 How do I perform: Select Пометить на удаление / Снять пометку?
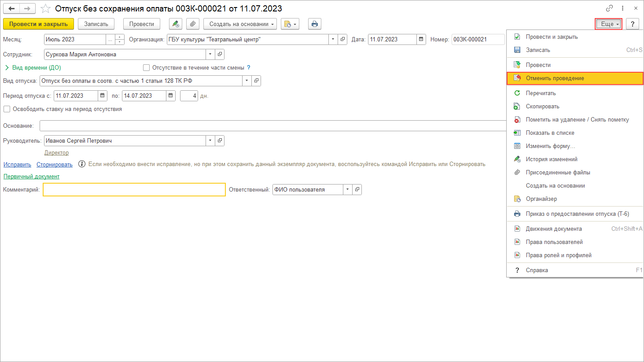575,119
